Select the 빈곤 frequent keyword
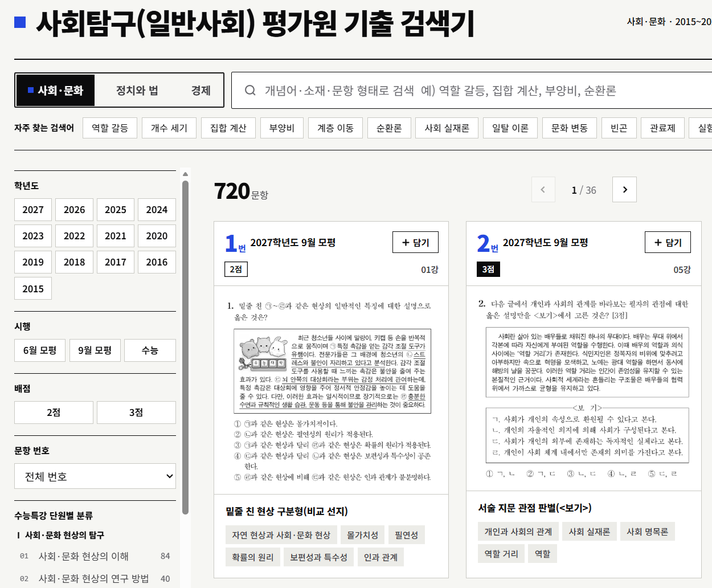This screenshot has height=588, width=712. pyautogui.click(x=619, y=128)
